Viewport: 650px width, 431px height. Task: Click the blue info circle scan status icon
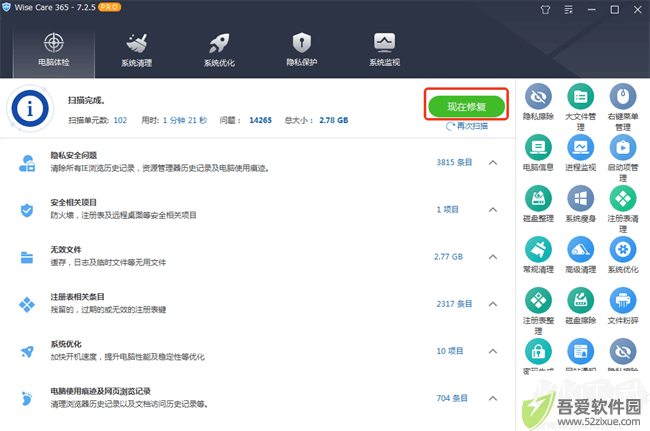[x=30, y=109]
